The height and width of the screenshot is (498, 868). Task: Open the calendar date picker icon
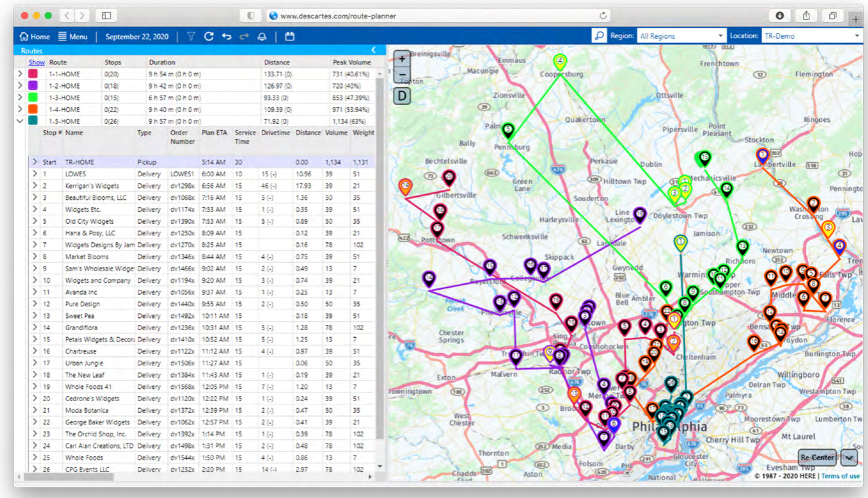tap(290, 36)
